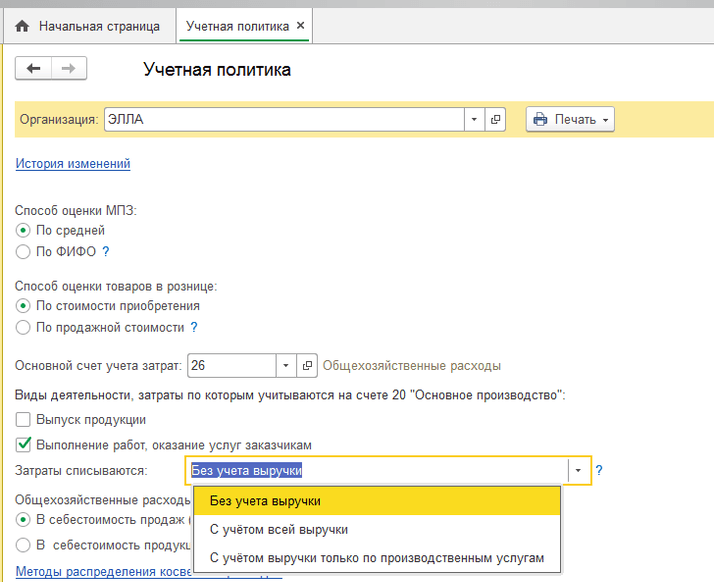
Task: Expand the Организация dropdown list
Action: pos(474,120)
